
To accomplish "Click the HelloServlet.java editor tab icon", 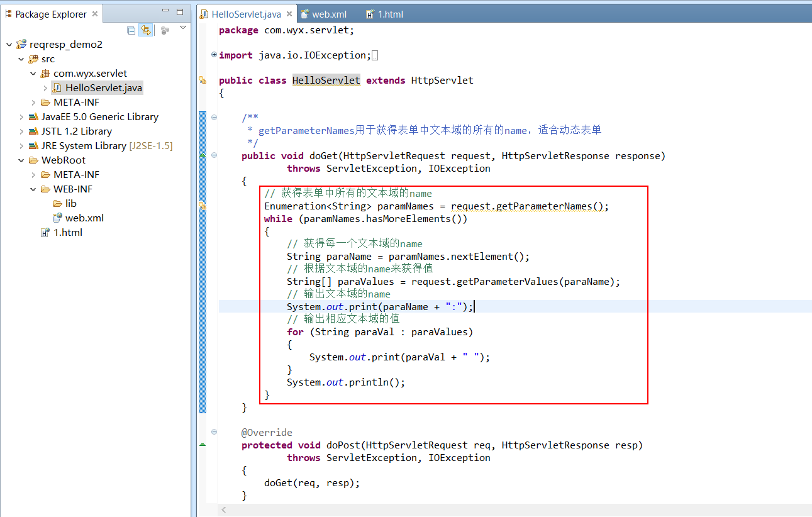I will 204,14.
